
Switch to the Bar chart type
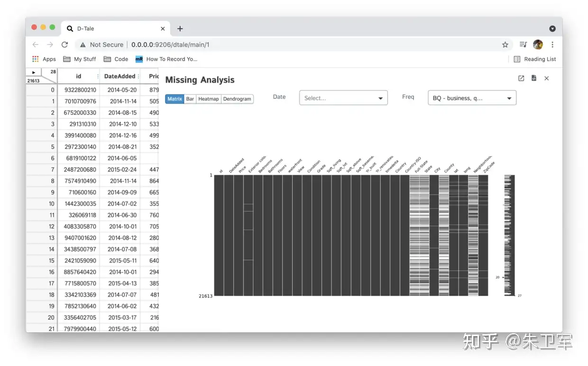(190, 99)
